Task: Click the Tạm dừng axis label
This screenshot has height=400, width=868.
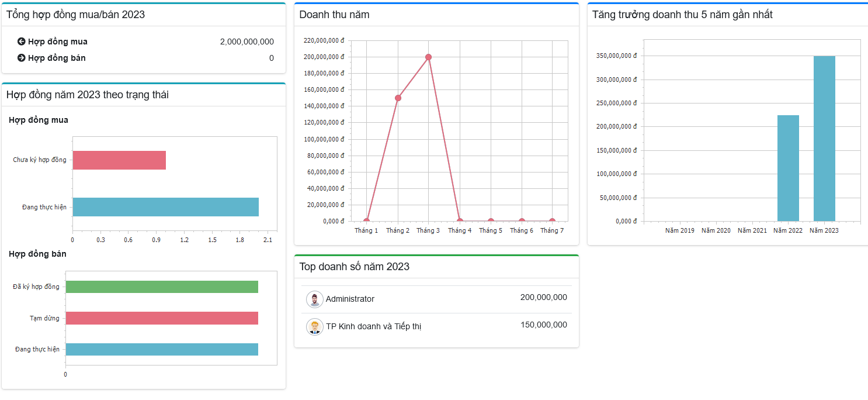Action: click(x=44, y=318)
